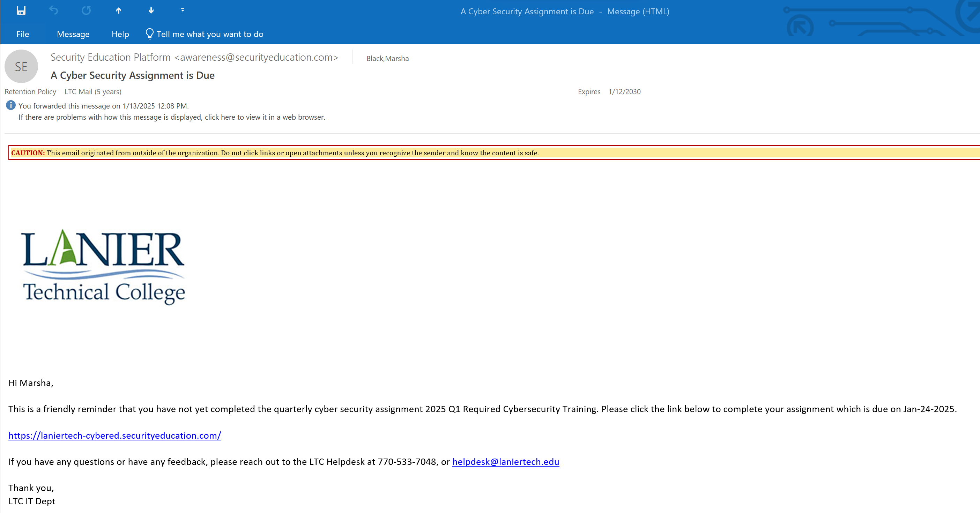Click the Undo arrow icon
The height and width of the screenshot is (513, 980).
point(54,10)
